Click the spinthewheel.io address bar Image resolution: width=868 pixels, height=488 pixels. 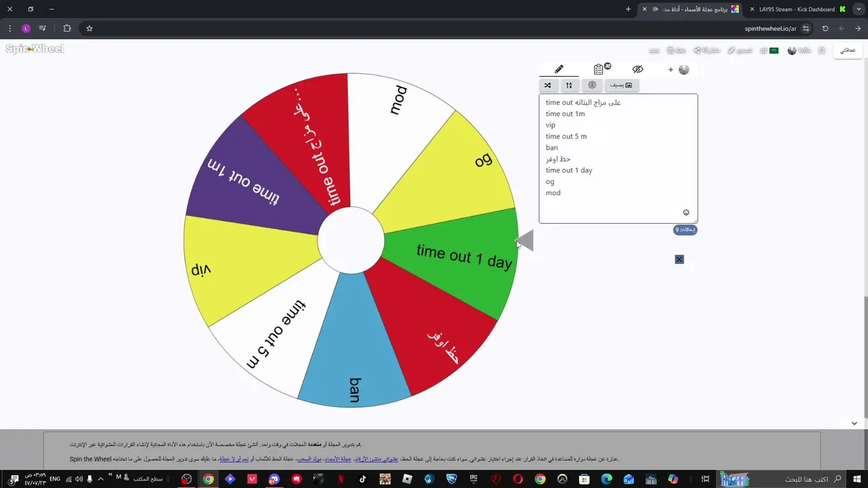coord(770,28)
